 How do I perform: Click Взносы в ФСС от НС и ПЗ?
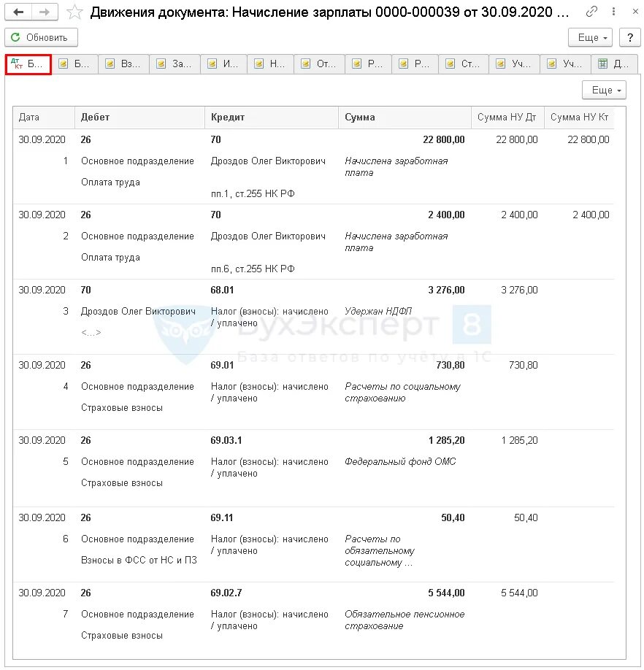[139, 561]
